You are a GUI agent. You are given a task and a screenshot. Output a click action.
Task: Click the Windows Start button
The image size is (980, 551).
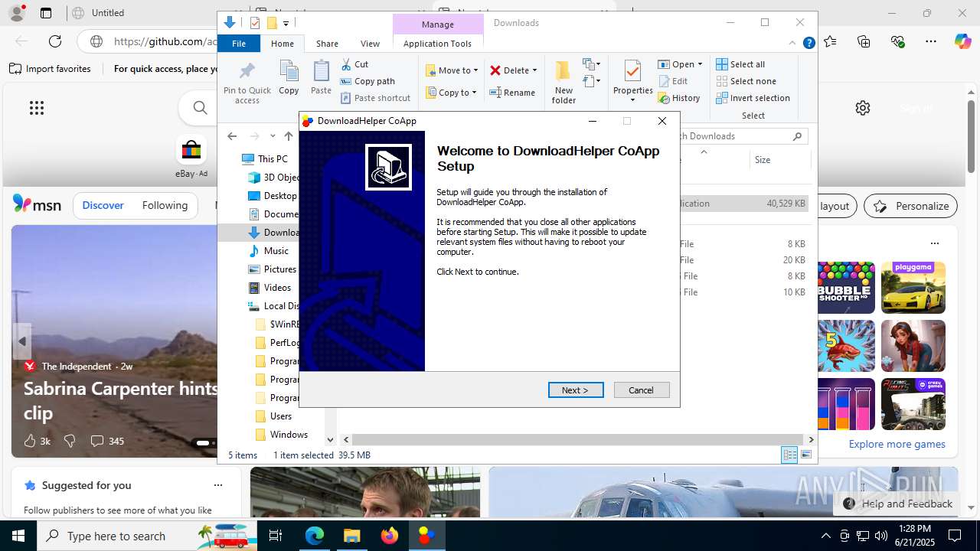click(18, 536)
